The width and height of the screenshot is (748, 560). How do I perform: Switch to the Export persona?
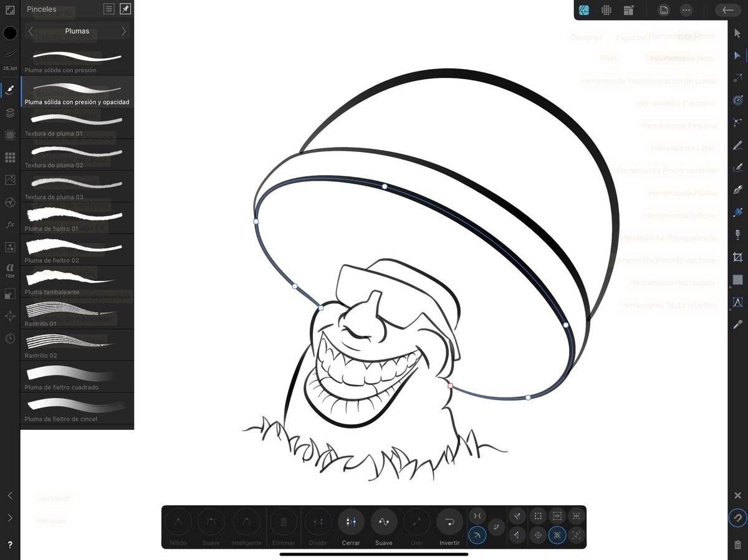pyautogui.click(x=628, y=10)
